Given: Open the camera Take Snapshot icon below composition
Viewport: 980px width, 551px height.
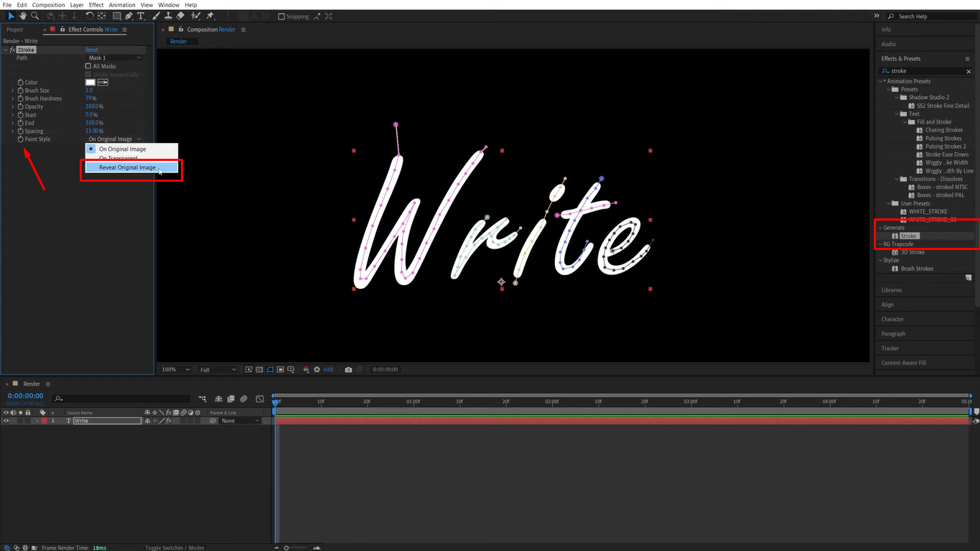Looking at the screenshot, I should tap(348, 369).
